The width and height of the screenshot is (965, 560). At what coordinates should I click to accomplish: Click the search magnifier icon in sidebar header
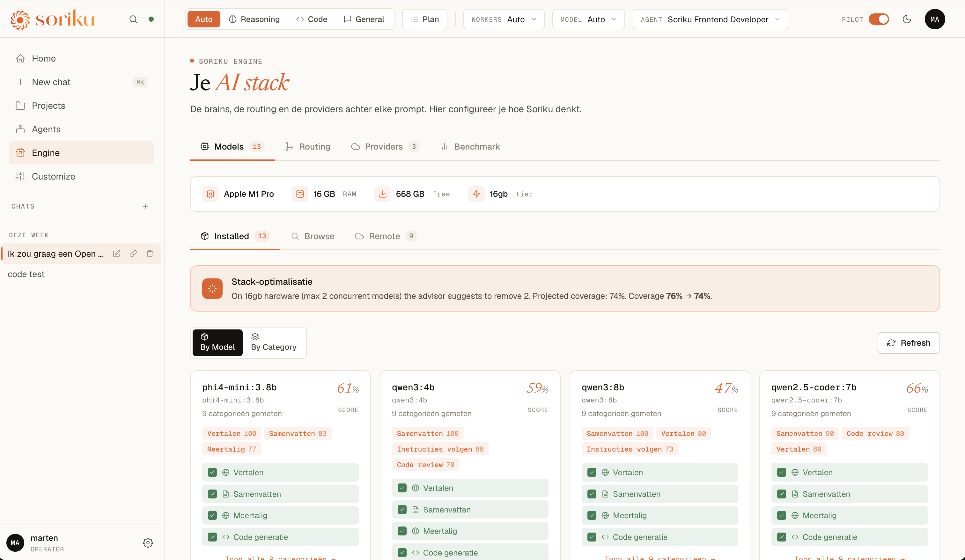tap(133, 19)
